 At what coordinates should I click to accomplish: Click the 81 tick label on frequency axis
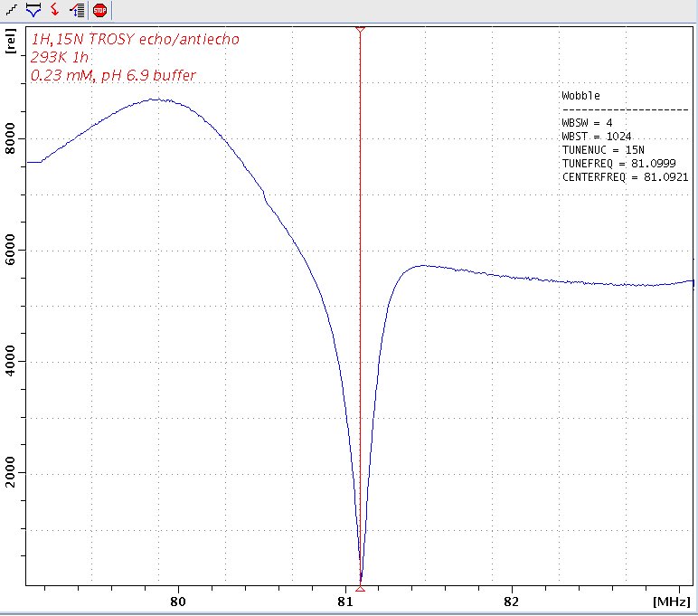344,602
